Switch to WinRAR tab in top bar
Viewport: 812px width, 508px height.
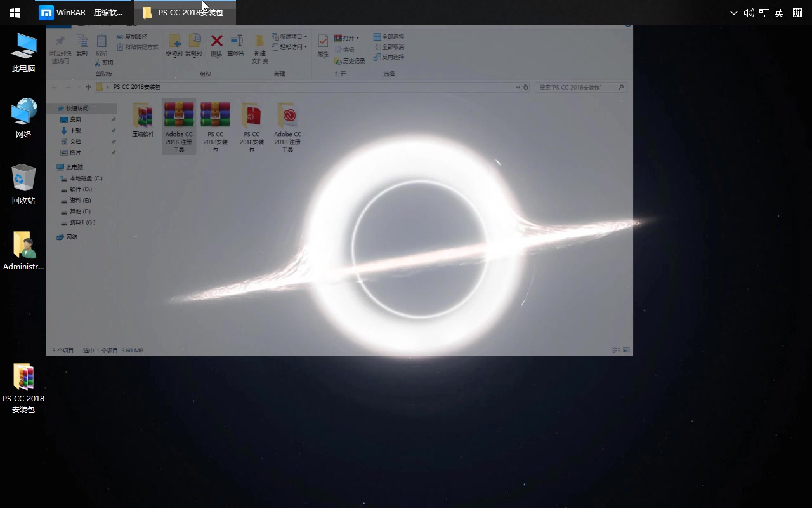pyautogui.click(x=84, y=13)
